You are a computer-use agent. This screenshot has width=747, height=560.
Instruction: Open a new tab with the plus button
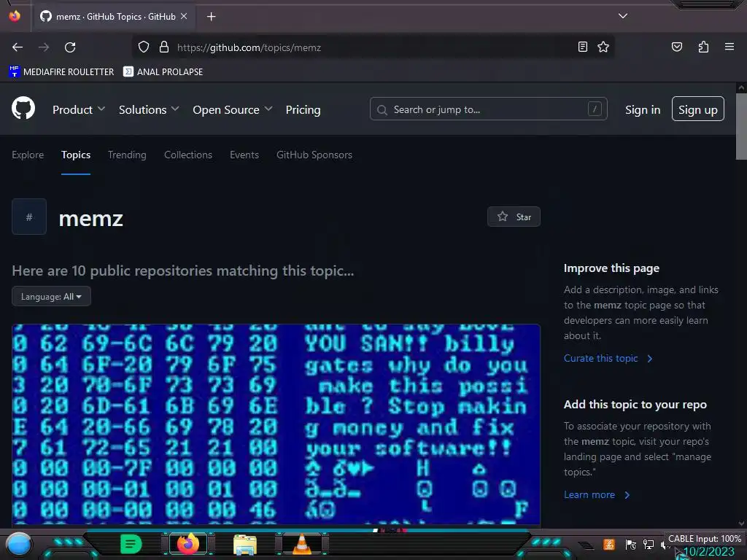(x=211, y=17)
